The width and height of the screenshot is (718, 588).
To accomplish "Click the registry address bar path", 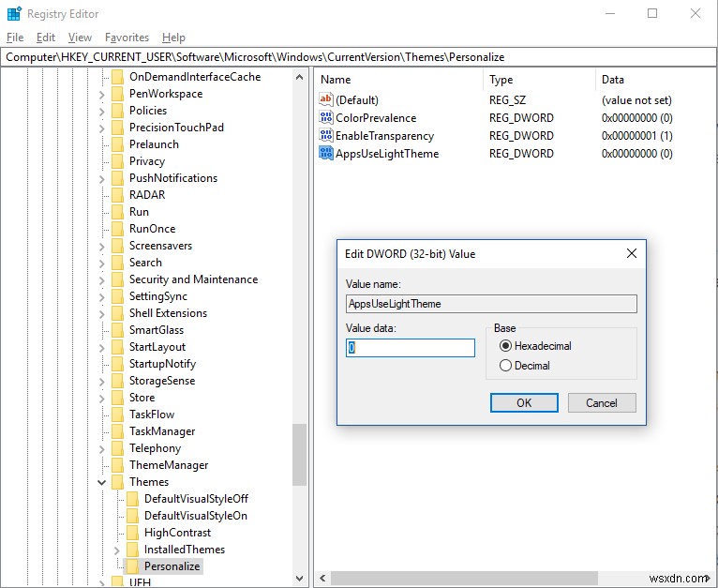I will [x=255, y=57].
